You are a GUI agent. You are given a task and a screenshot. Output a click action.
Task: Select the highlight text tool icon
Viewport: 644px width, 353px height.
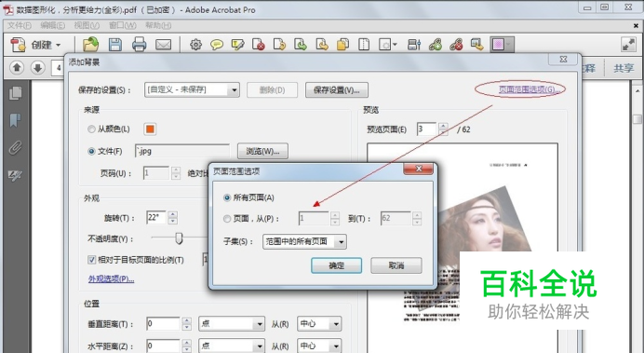tap(237, 45)
